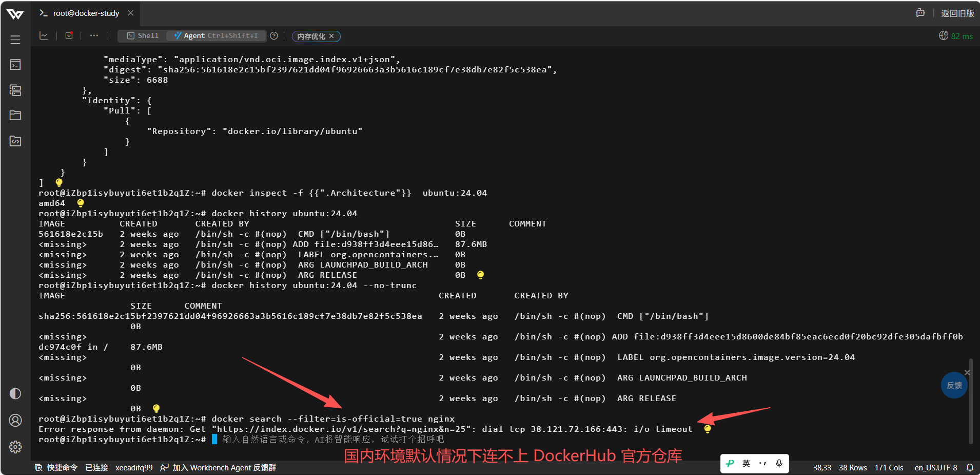This screenshot has height=475, width=980.
Task: Click the 反馈 feedback floating button
Action: (954, 385)
